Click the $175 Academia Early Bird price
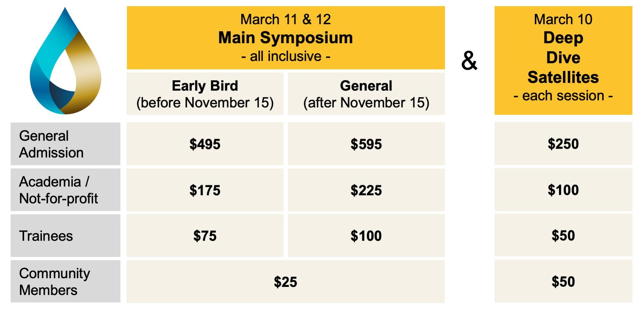This screenshot has height=314, width=644. point(205,190)
